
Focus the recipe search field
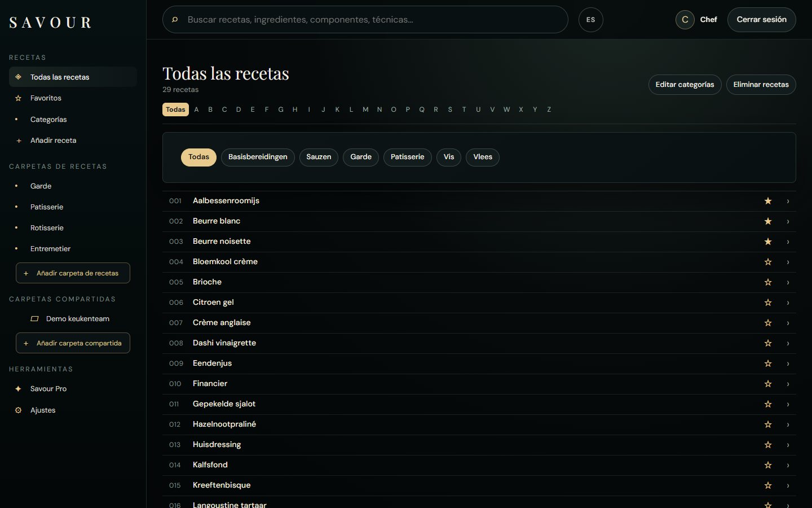(365, 20)
